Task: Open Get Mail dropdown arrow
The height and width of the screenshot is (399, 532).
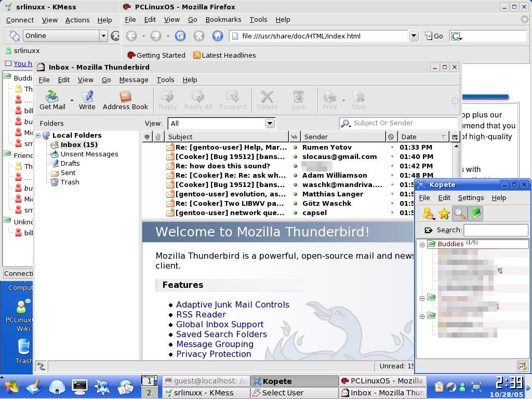Action: point(72,100)
